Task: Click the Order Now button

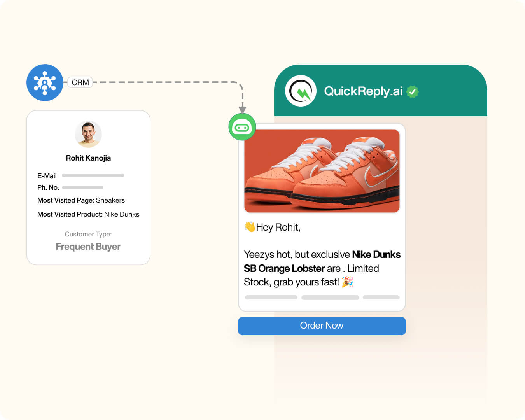Action: click(322, 326)
